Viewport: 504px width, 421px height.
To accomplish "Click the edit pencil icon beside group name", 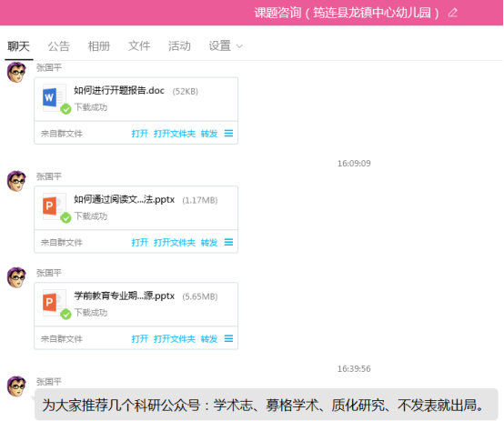I will [x=452, y=13].
